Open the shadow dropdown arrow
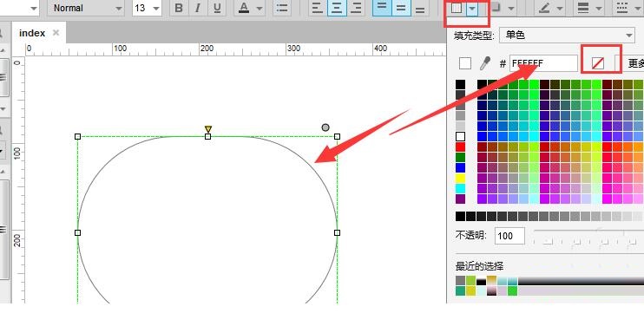This screenshot has height=313, width=644. (511, 9)
